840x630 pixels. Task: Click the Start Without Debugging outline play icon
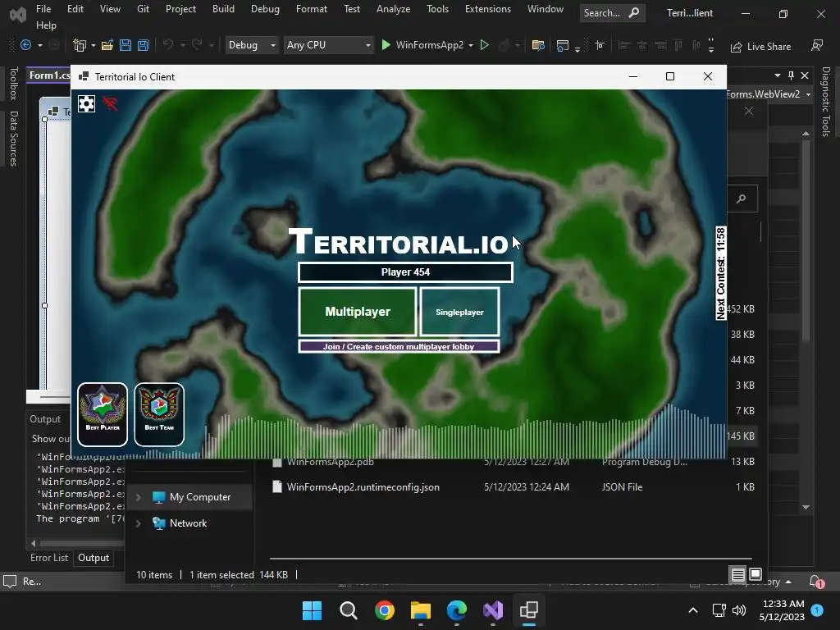click(484, 45)
